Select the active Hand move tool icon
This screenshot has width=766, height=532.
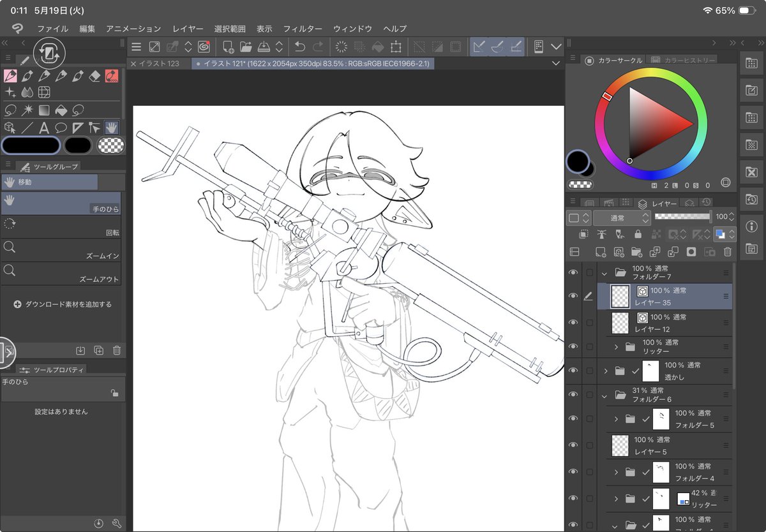click(112, 127)
